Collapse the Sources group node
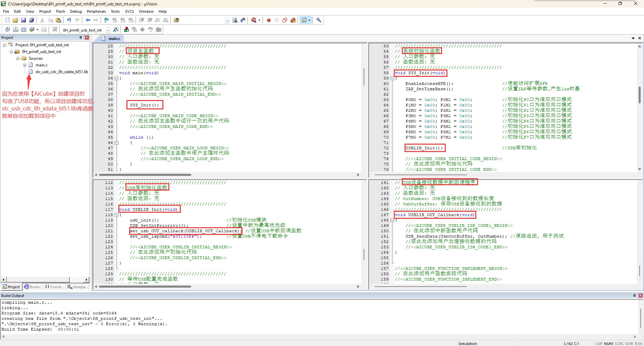644x346 pixels. [x=18, y=58]
